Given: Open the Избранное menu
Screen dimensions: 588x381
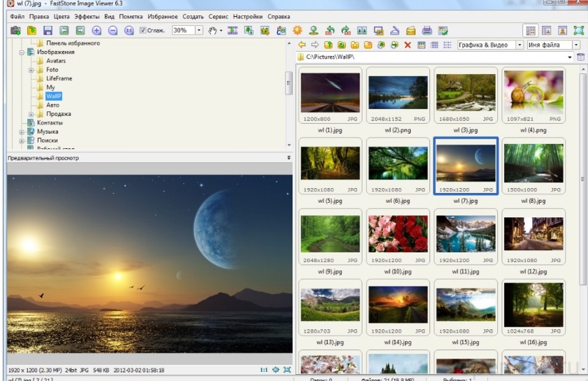Looking at the screenshot, I should (163, 17).
